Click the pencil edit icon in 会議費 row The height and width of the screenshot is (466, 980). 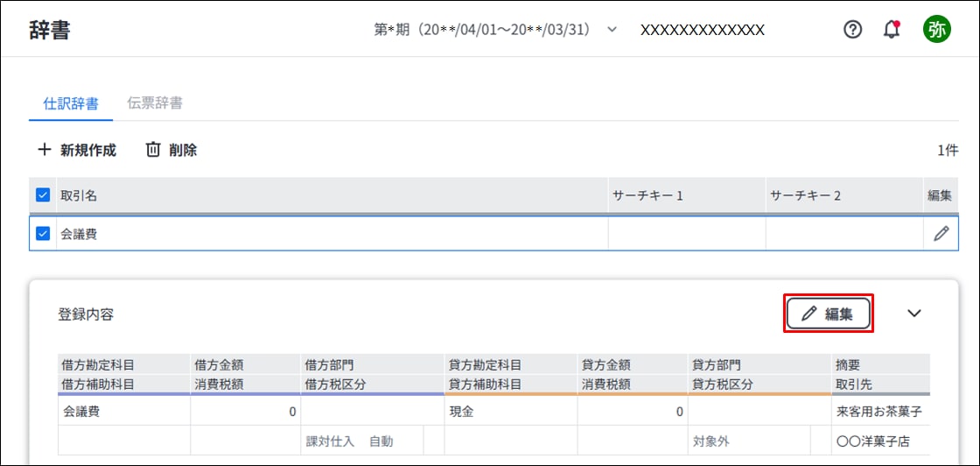pos(941,234)
